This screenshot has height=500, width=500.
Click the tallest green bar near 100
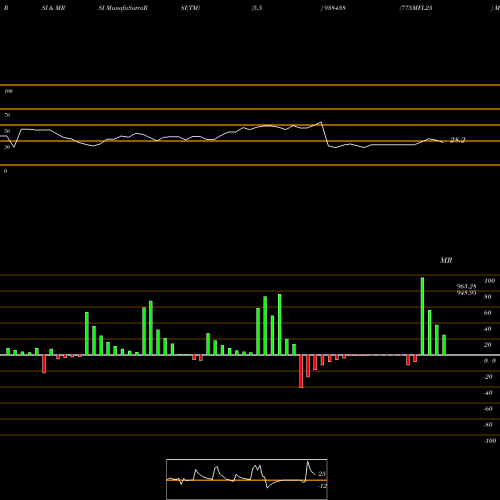click(x=422, y=316)
